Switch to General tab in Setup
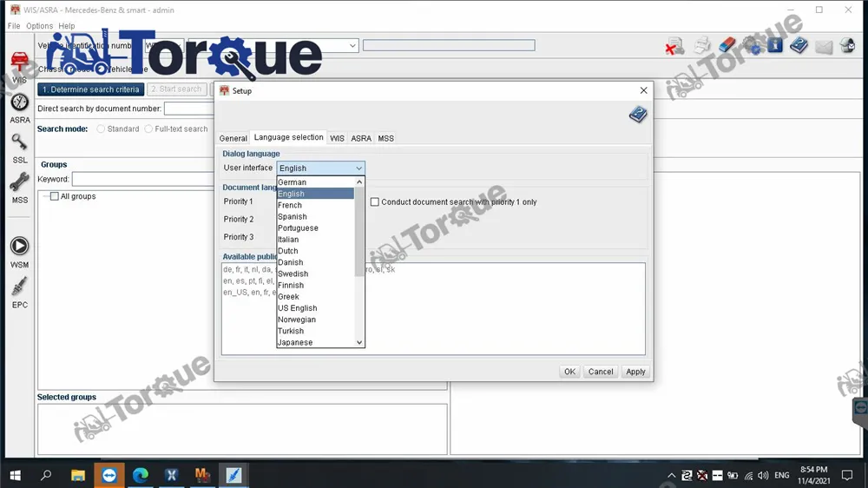Image resolution: width=868 pixels, height=488 pixels. click(233, 138)
